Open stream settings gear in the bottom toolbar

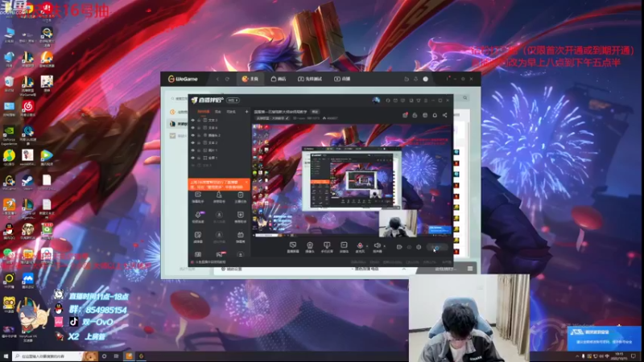[x=419, y=247]
